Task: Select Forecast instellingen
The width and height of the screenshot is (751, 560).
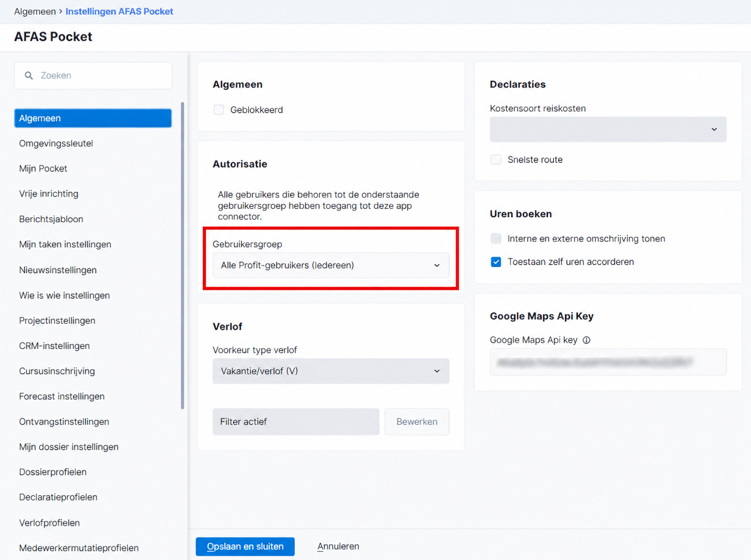Action: 62,397
